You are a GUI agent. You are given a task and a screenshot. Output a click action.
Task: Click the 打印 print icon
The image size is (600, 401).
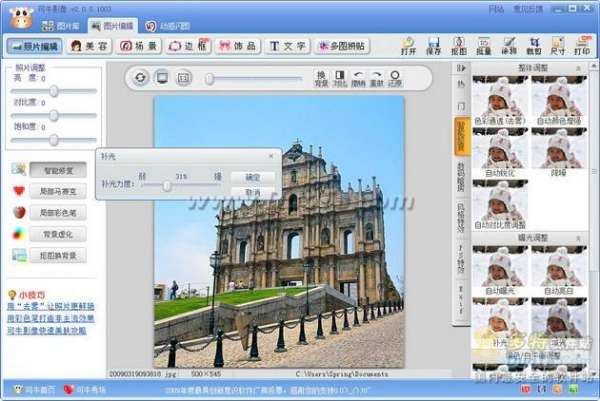point(582,46)
